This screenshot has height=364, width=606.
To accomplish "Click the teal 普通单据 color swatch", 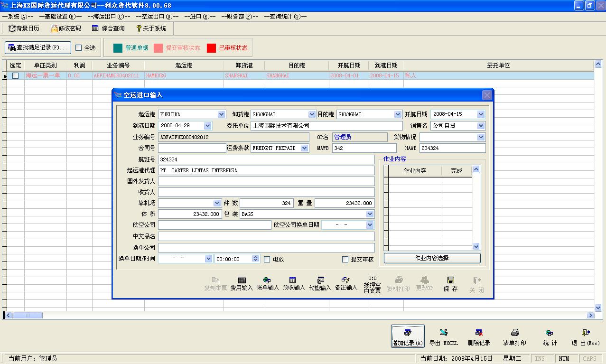I will 118,48.
